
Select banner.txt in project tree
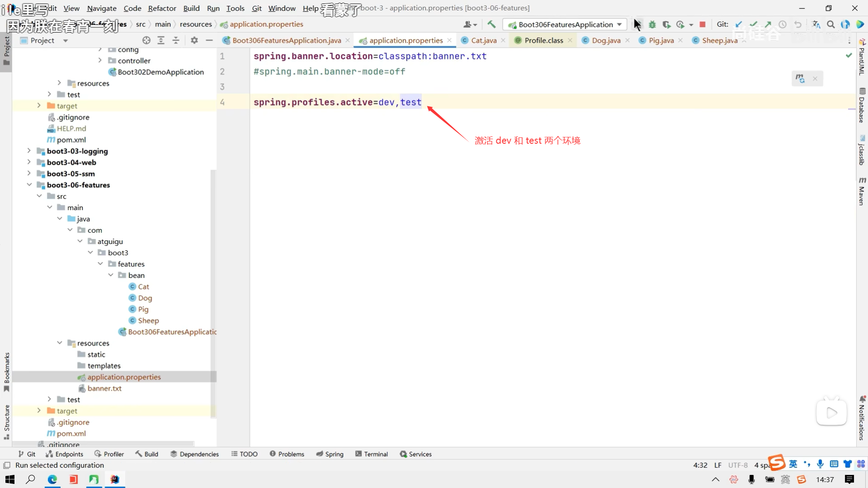click(104, 388)
